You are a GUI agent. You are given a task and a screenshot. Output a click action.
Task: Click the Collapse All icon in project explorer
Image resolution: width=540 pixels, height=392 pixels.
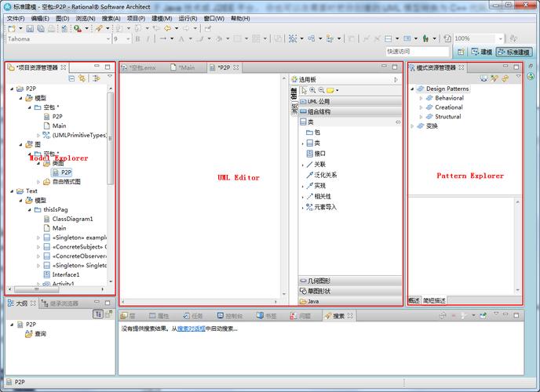[71, 78]
